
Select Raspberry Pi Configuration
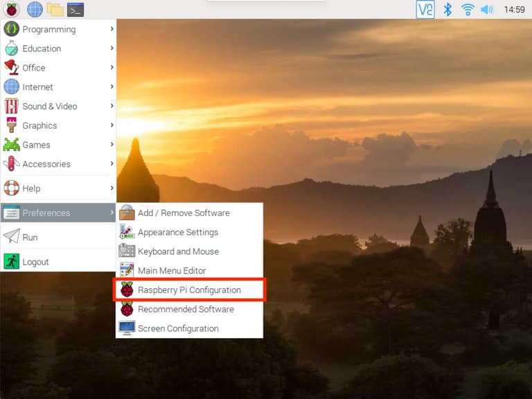[x=189, y=290]
